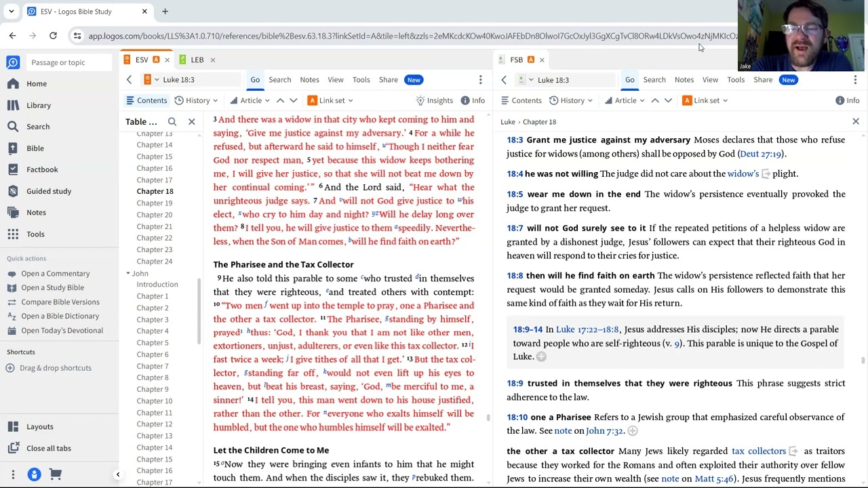This screenshot has width=868, height=488.
Task: Open Info in the FSB panel
Action: click(848, 100)
